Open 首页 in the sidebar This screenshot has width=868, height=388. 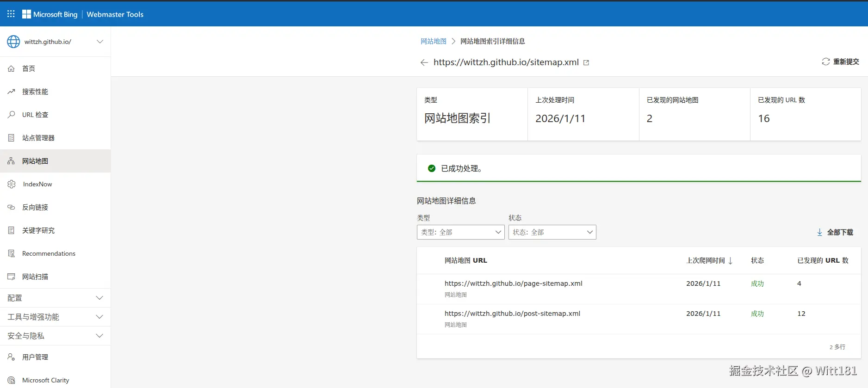click(56, 68)
